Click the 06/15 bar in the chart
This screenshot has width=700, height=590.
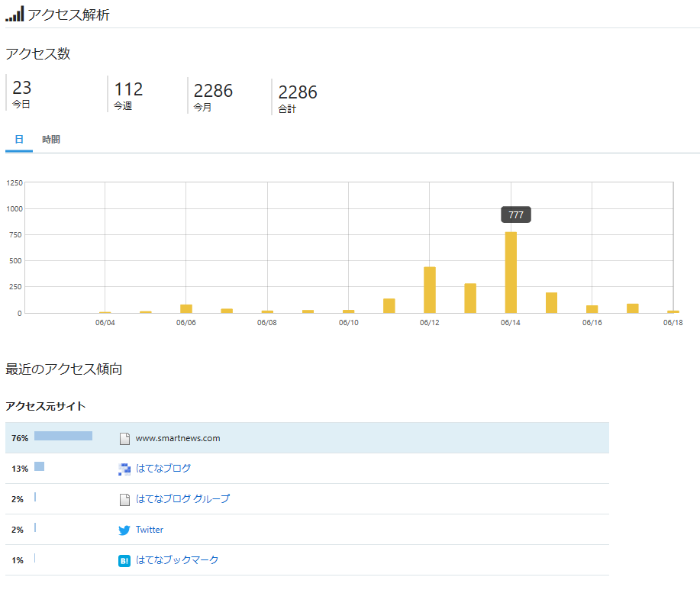551,302
